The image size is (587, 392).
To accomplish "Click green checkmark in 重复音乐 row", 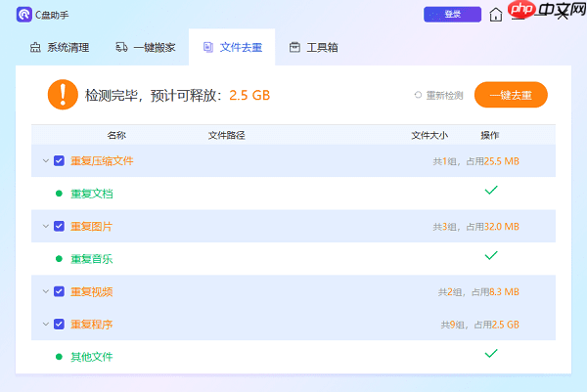I will click(491, 256).
